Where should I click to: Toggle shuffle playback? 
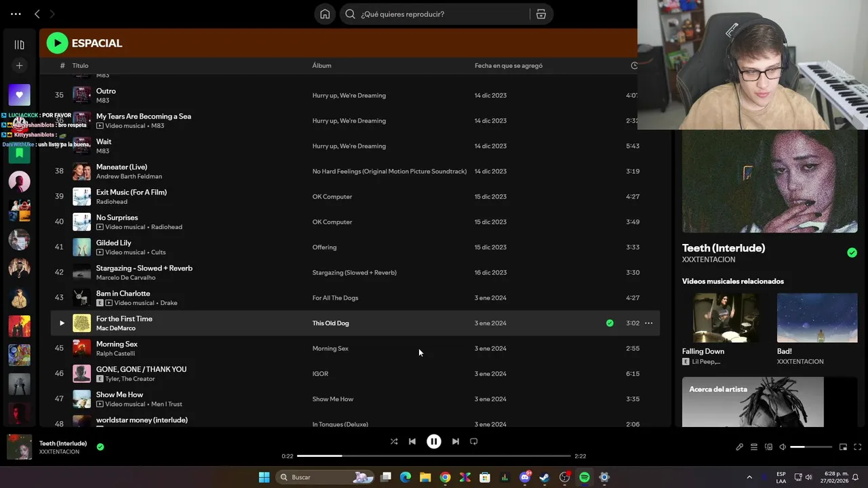point(394,441)
